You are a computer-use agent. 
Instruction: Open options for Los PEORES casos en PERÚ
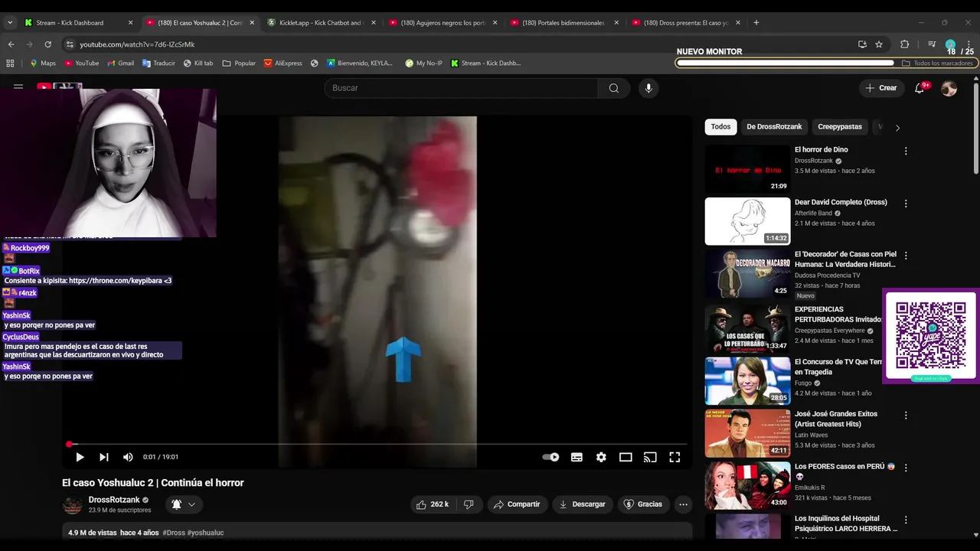pos(906,468)
